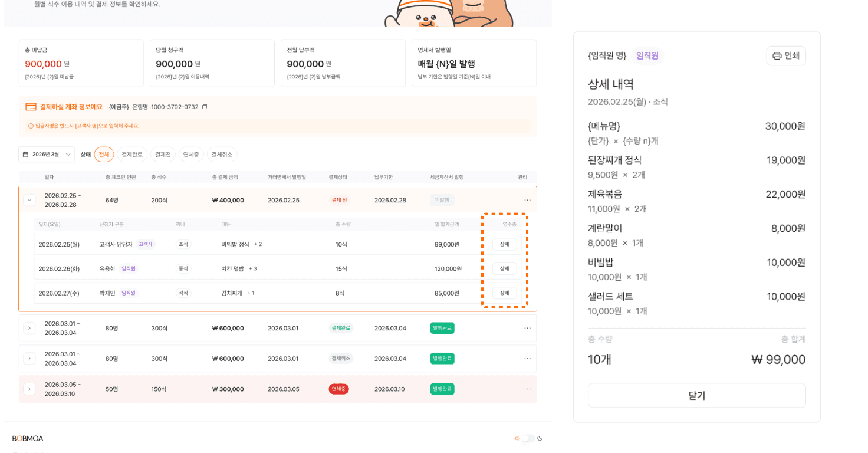
Task: Click the 김치찌개 menu cell
Action: click(x=232, y=293)
